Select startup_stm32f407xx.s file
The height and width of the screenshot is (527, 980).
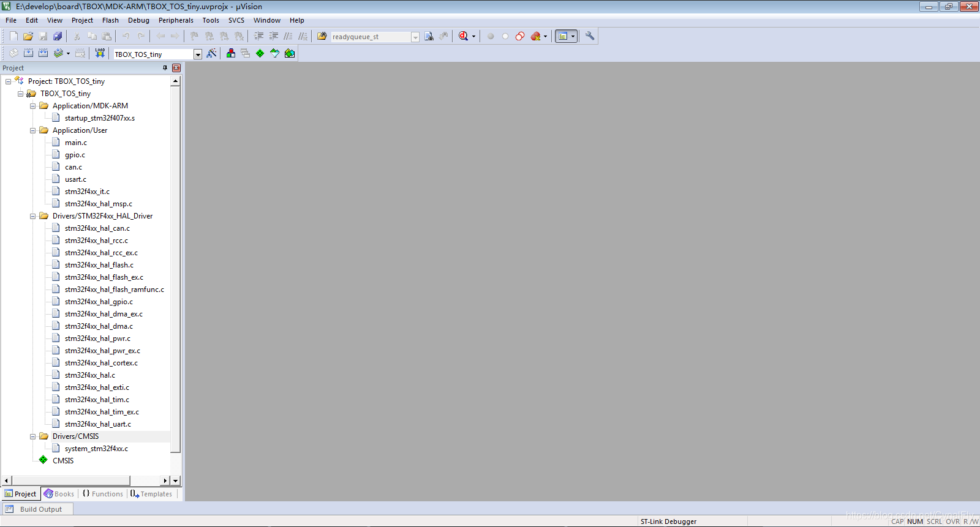(100, 118)
